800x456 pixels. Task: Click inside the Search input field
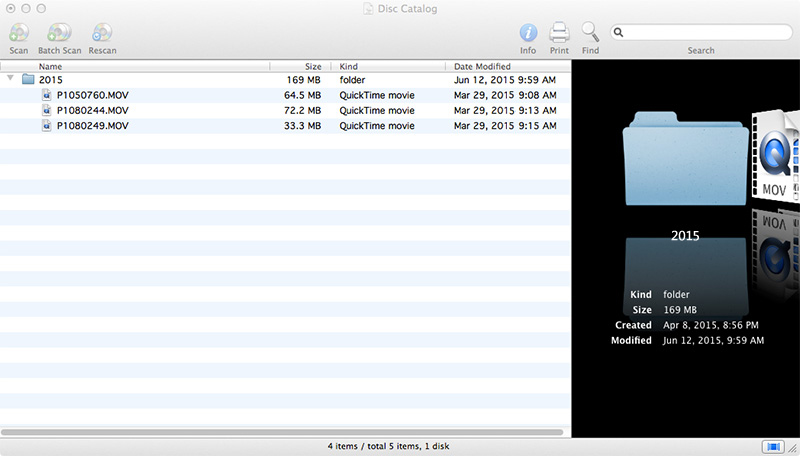coord(705,32)
